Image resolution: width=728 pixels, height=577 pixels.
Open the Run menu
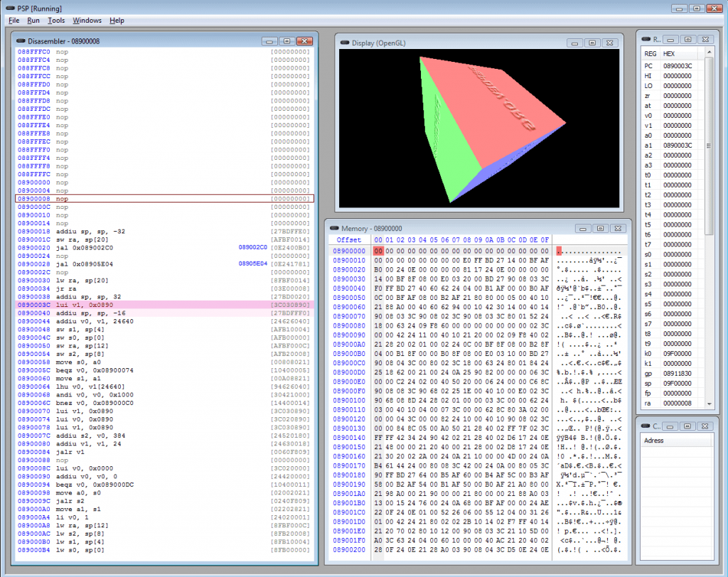point(33,21)
